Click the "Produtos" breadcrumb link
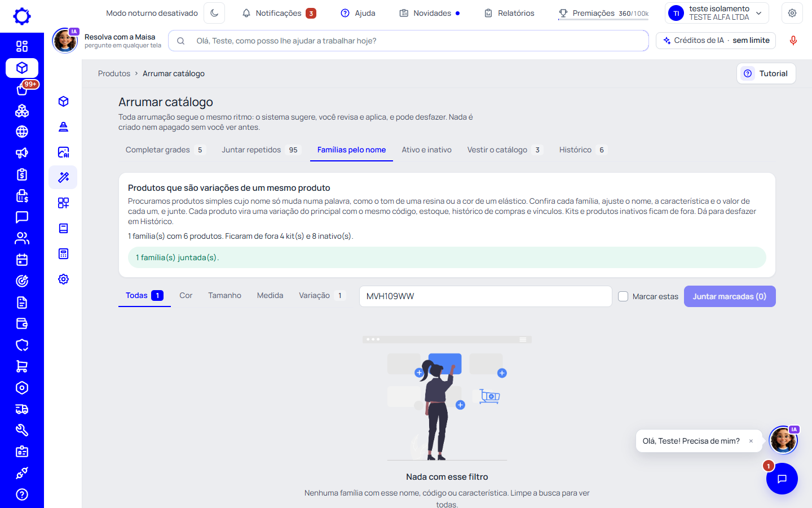Screen dimensions: 812x508 [x=114, y=74]
